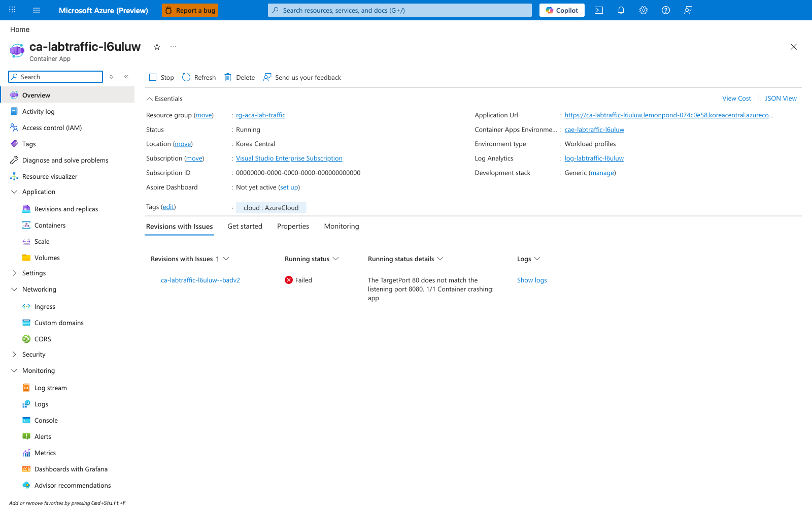Open Diagnose and solve problems
Viewport: 812px width, 508px height.
65,160
